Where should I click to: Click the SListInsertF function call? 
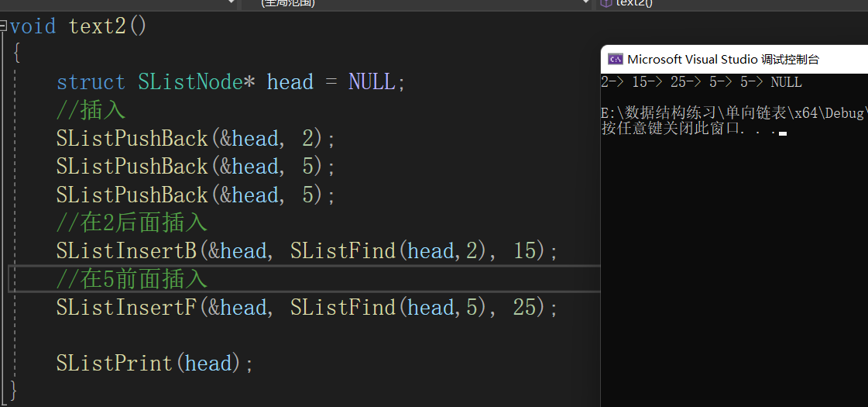pyautogui.click(x=126, y=307)
